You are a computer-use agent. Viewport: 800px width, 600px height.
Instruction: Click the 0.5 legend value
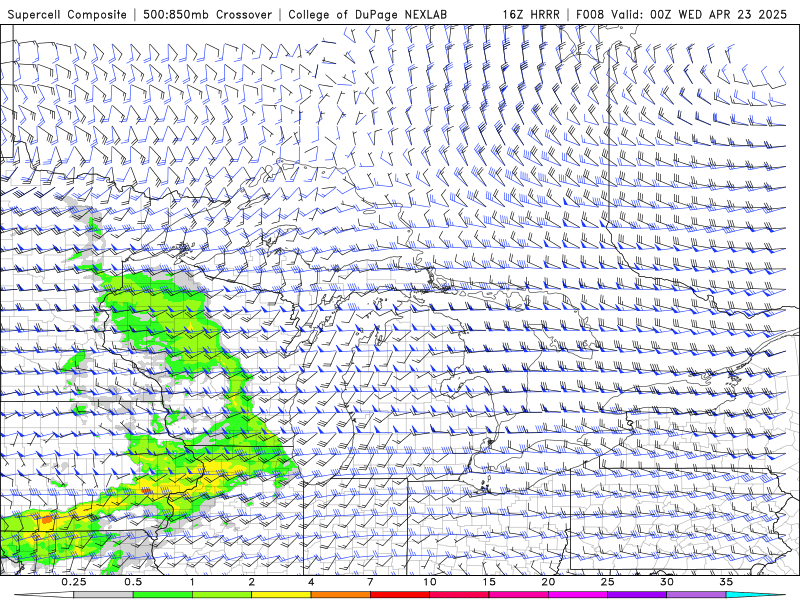pos(133,582)
